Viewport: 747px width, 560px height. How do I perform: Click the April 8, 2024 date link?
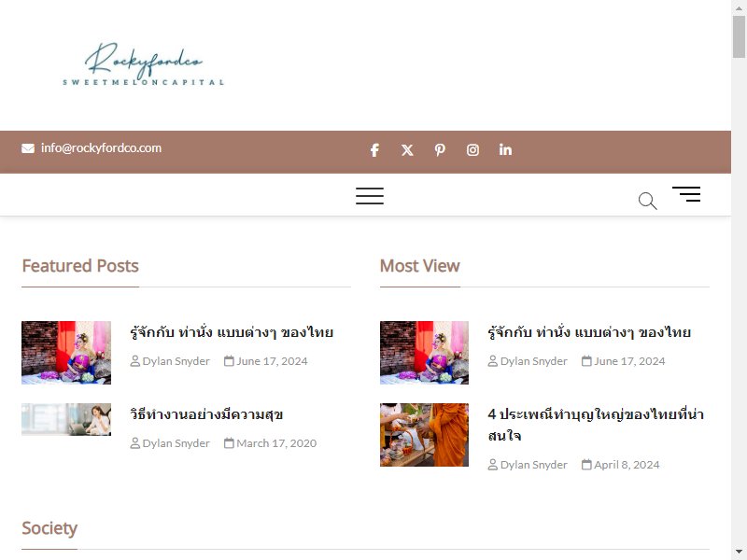pos(627,465)
